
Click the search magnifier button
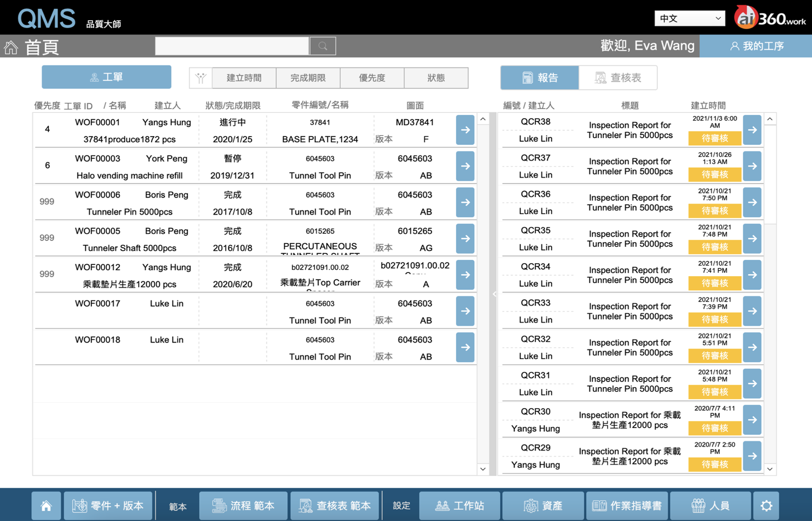coord(323,46)
